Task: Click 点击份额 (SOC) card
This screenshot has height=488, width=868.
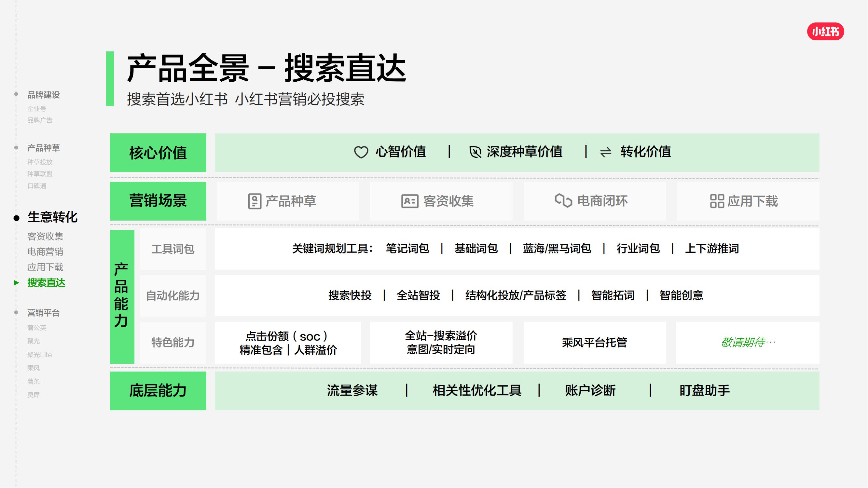Action: pos(288,343)
